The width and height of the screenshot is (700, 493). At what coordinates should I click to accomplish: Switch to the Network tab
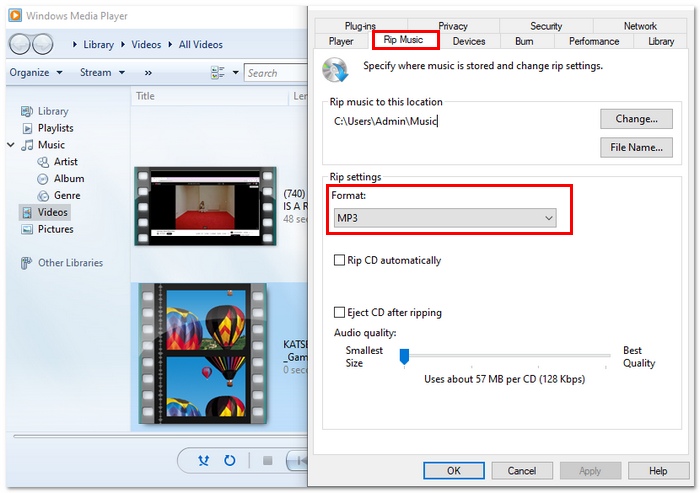(640, 26)
